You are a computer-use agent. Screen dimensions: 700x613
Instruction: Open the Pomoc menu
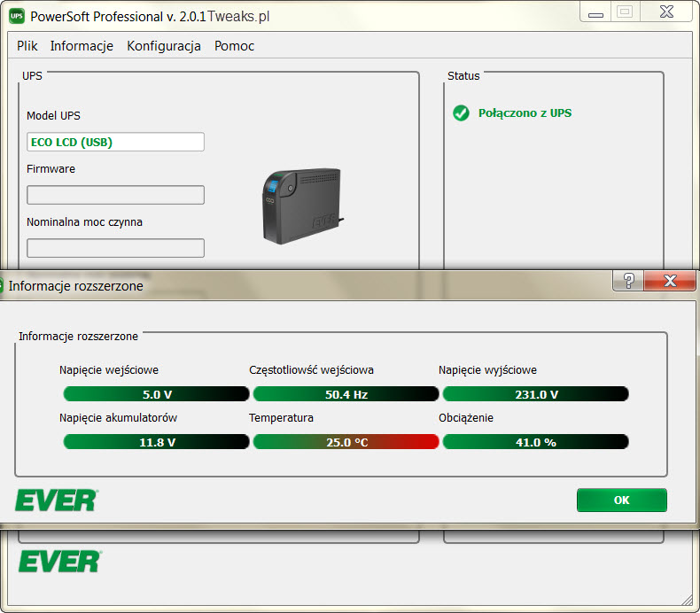(235, 46)
